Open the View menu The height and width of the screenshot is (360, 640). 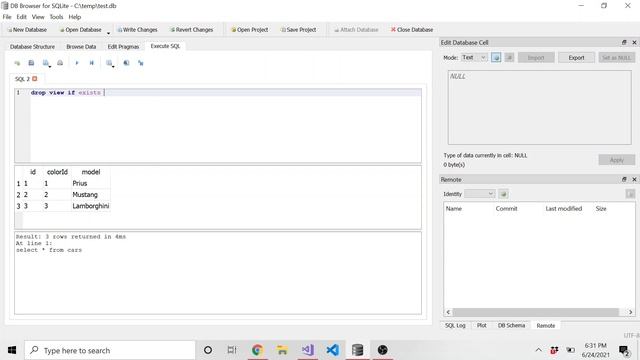click(x=38, y=17)
